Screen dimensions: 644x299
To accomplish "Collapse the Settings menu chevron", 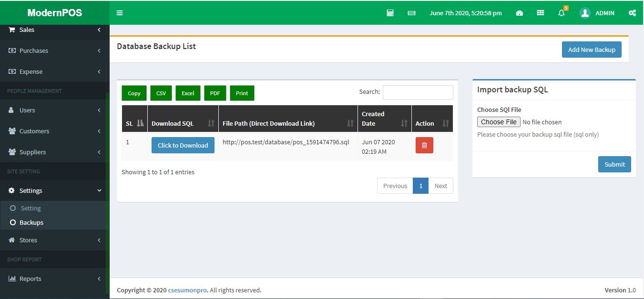I will tap(99, 190).
